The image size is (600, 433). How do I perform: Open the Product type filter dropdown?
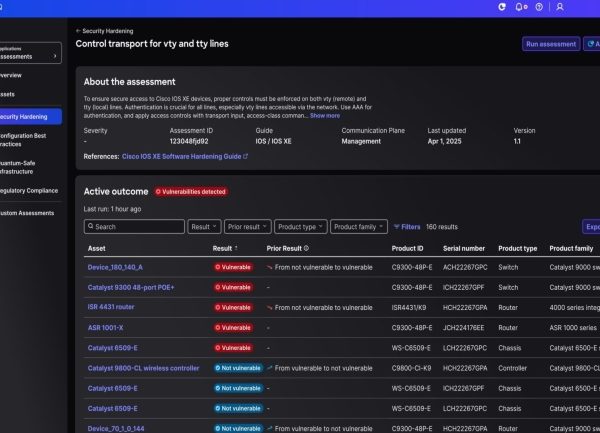click(x=299, y=227)
